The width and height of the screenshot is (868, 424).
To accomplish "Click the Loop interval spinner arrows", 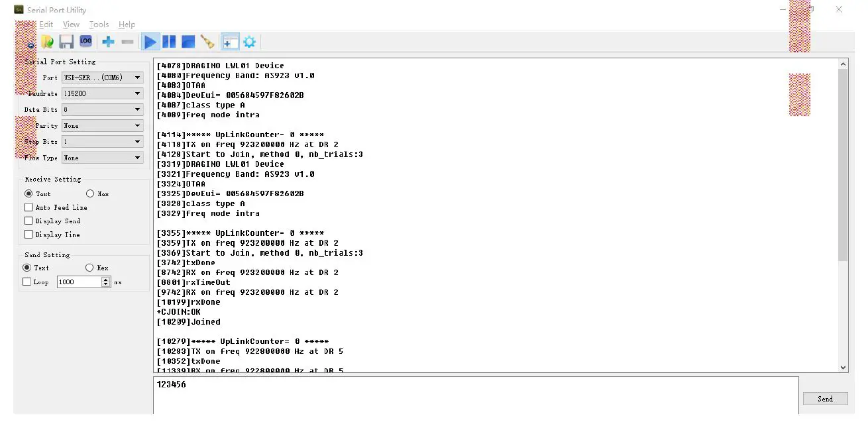I will 106,282.
